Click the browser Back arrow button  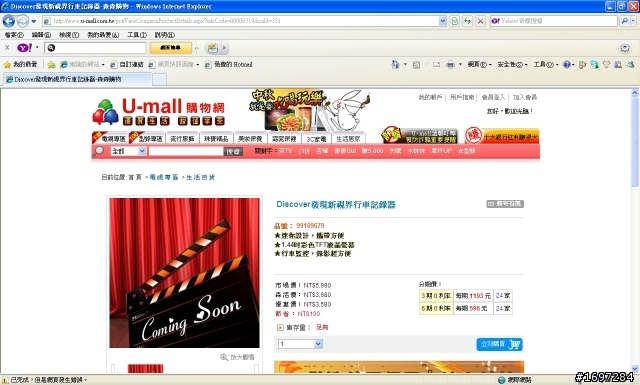9,21
